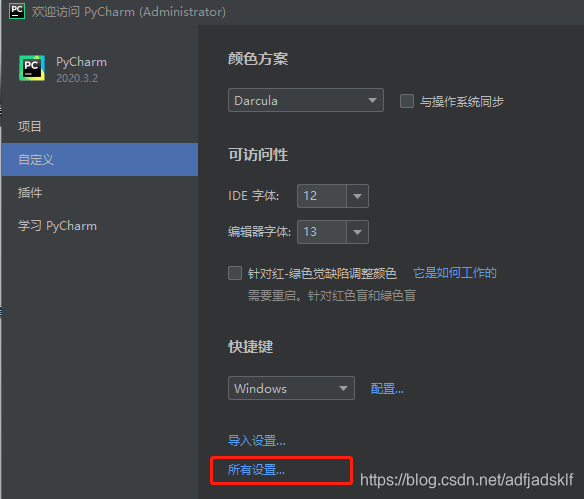
Task: Expand the IDE 字体 size dropdown arrow
Action: tap(357, 196)
